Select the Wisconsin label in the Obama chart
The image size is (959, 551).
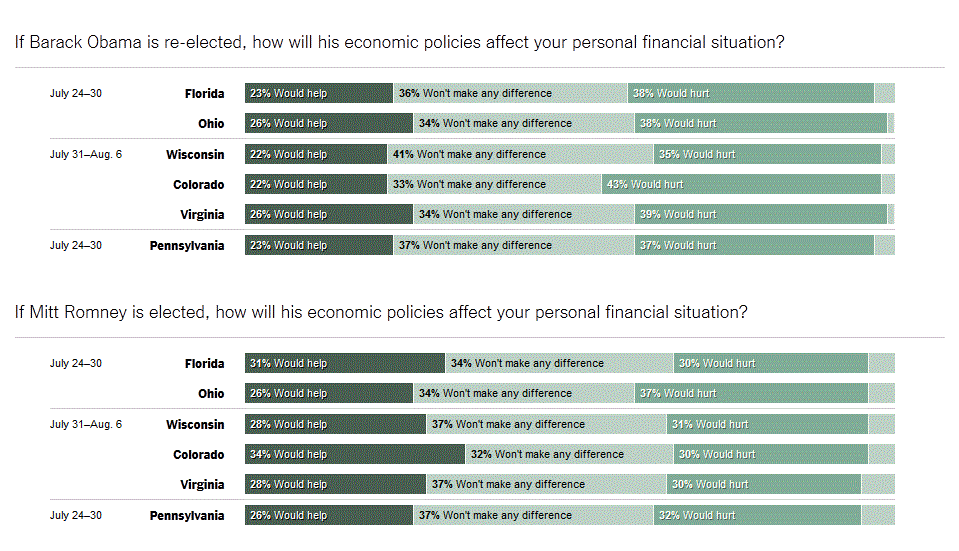click(x=195, y=155)
